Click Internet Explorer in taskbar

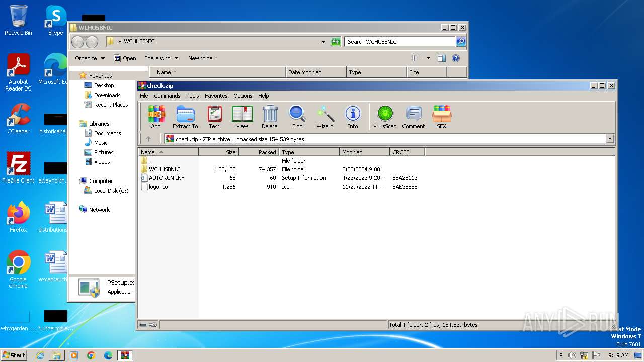(40, 355)
